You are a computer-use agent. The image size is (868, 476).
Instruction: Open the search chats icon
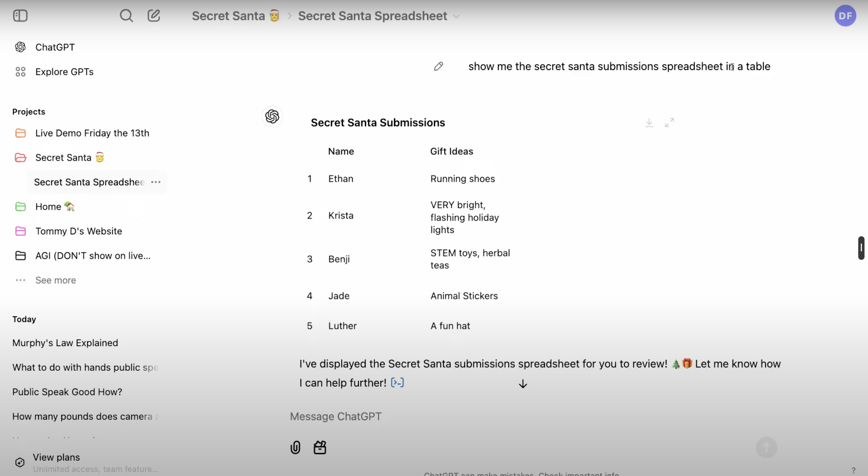point(126,16)
